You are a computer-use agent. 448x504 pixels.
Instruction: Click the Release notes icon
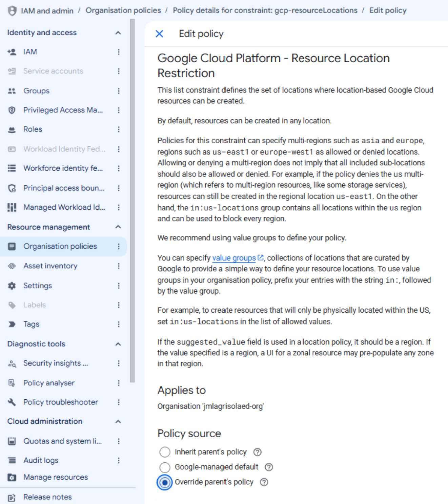pos(12,497)
